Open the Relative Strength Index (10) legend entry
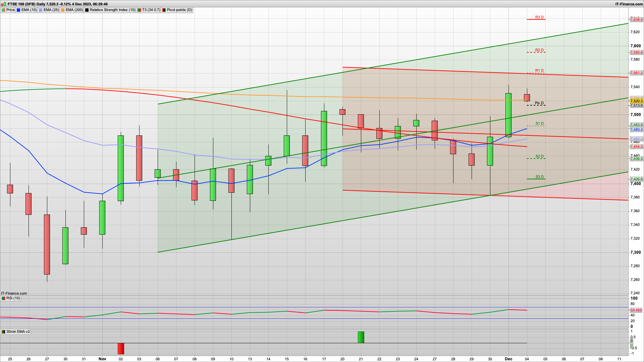Viewport: 644px width, 362px height. click(x=110, y=10)
